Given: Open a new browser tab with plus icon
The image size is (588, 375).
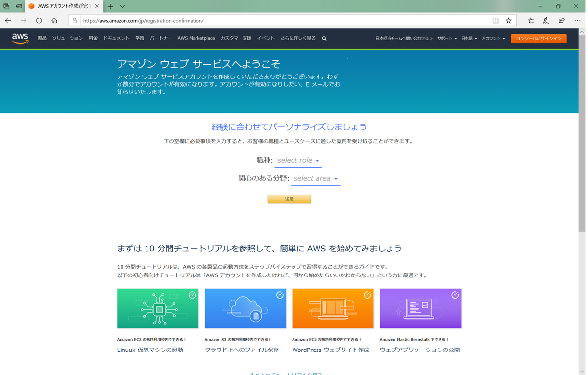Looking at the screenshot, I should (x=110, y=6).
